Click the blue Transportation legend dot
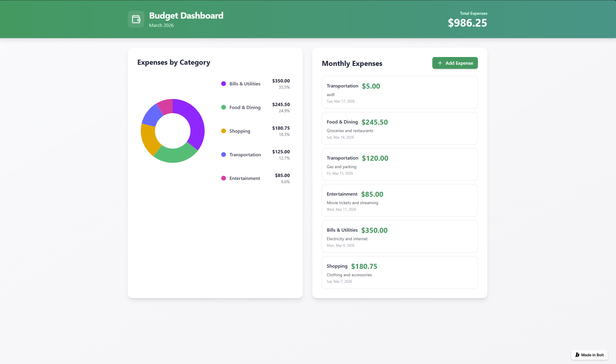616x364 pixels. [224, 155]
